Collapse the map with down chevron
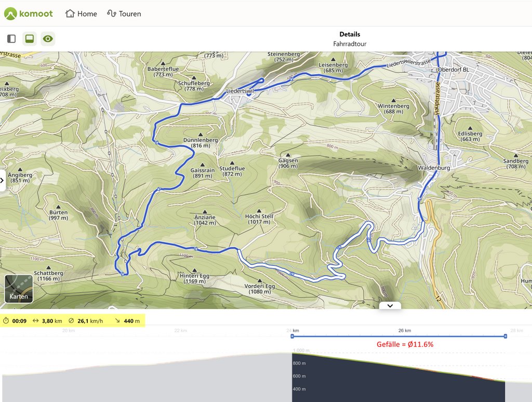The image size is (532, 402). click(390, 306)
